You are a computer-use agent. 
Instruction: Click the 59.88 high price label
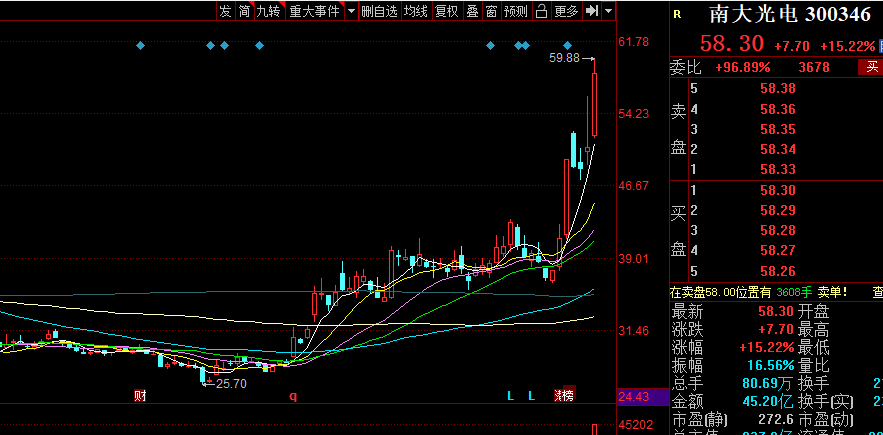(x=564, y=57)
